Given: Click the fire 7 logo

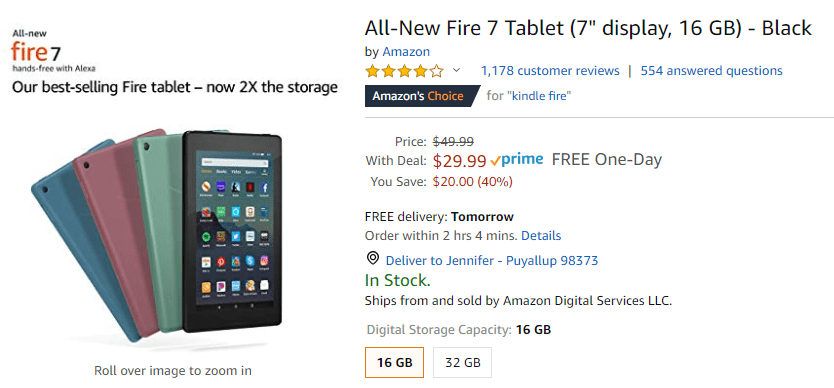Looking at the screenshot, I should [36, 53].
